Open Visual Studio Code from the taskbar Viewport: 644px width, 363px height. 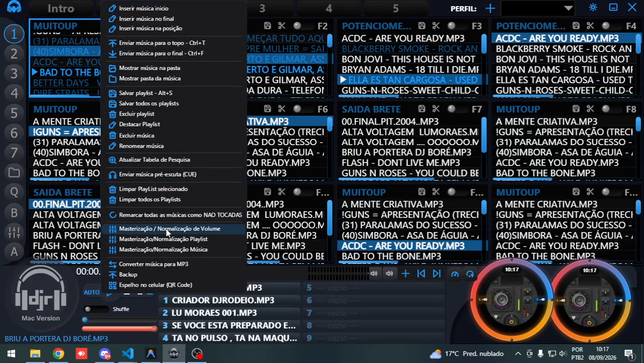[127, 353]
